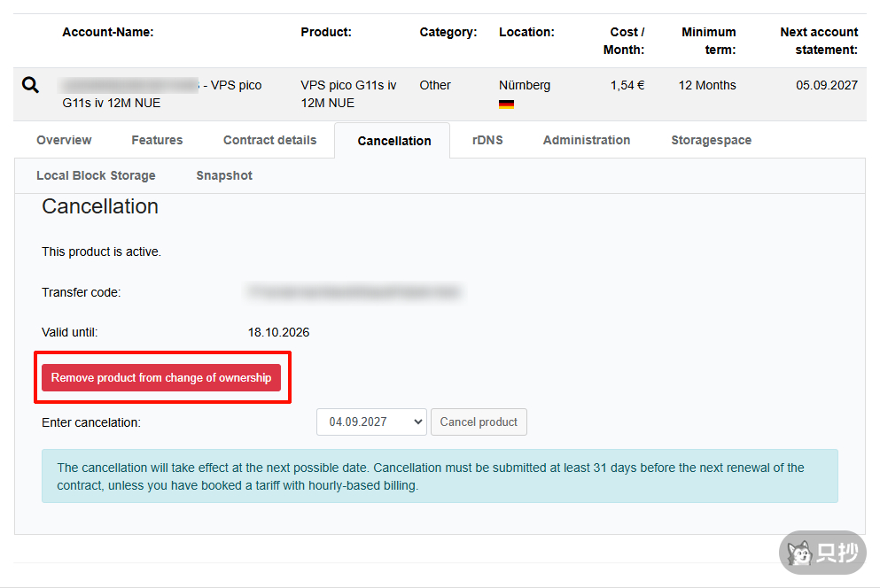This screenshot has width=880, height=588.
Task: Click the blue cancellation notice text
Action: (x=431, y=476)
